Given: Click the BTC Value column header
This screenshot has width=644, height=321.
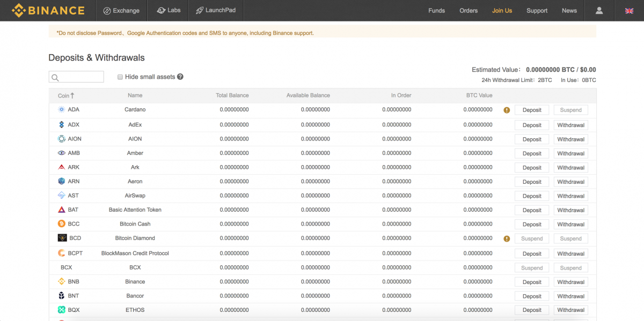Looking at the screenshot, I should tap(479, 95).
